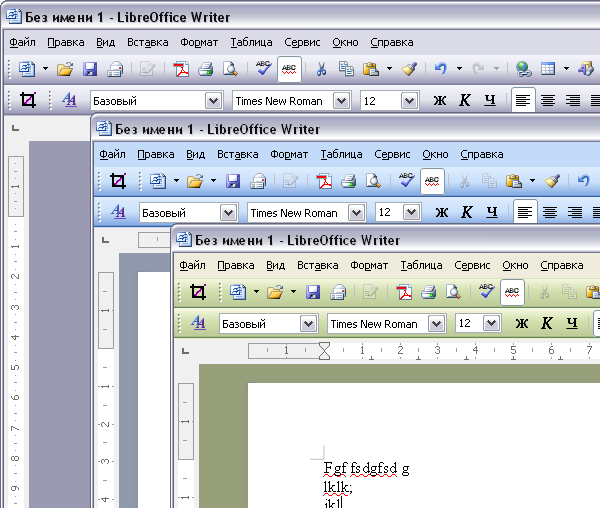The image size is (600, 508).
Task: Click the Print icon in the middle window
Action: click(x=349, y=181)
